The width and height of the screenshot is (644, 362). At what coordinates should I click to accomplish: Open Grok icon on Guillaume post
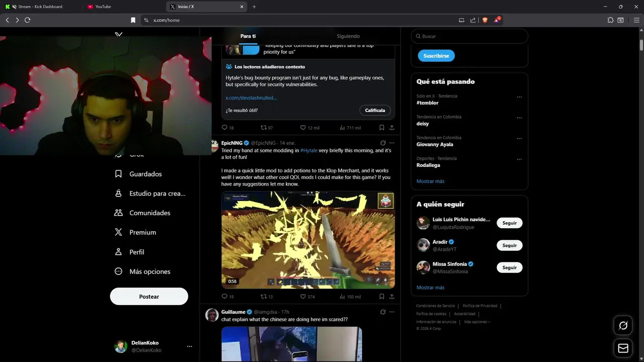coord(383,312)
